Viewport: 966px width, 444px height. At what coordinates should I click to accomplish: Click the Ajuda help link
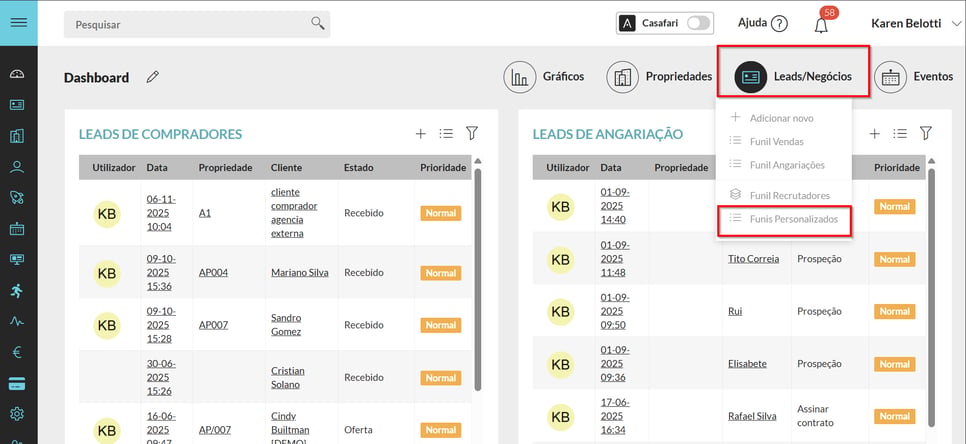click(752, 23)
